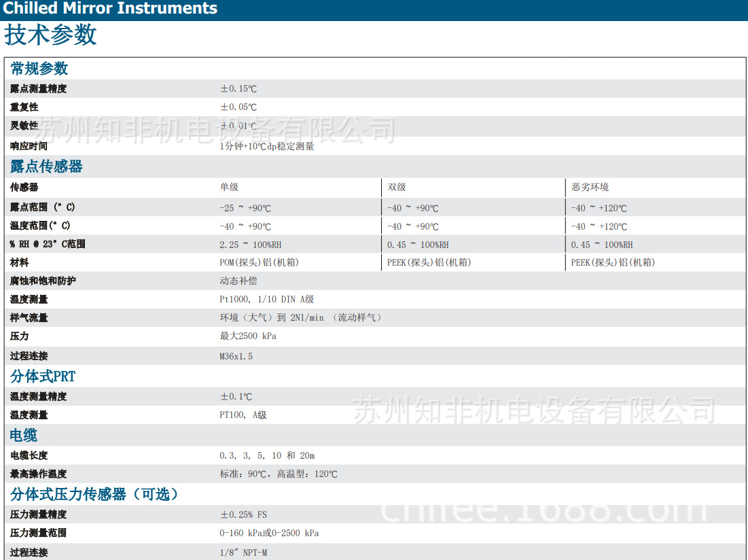Select the 最大2500 kPa value

tap(248, 336)
